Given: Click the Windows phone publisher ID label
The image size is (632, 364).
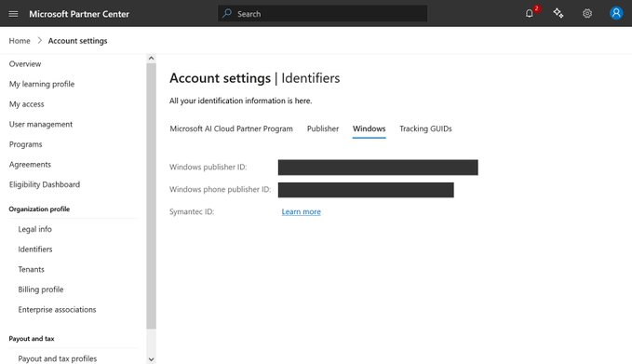Looking at the screenshot, I should [x=220, y=189].
